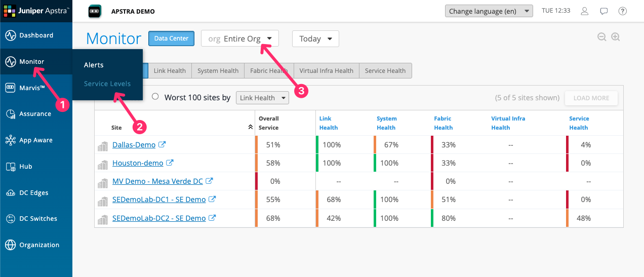
Task: Choose Alerts from the Monitor submenu
Action: [94, 65]
